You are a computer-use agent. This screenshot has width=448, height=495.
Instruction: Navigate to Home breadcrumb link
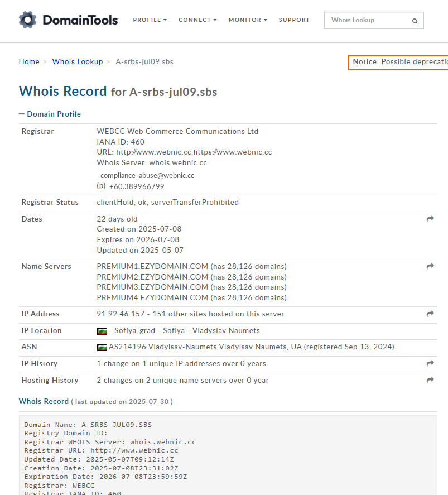tap(29, 61)
